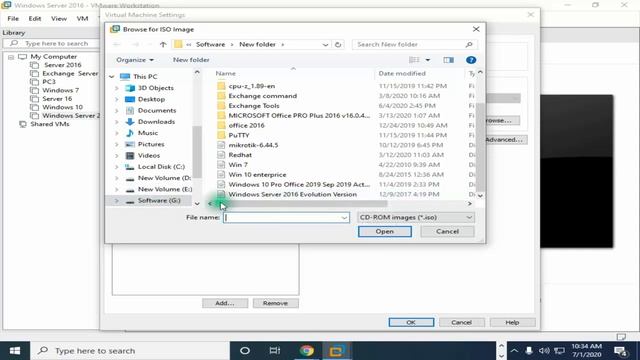Expand the Software (G:) tree node
The height and width of the screenshot is (360, 640).
point(117,201)
